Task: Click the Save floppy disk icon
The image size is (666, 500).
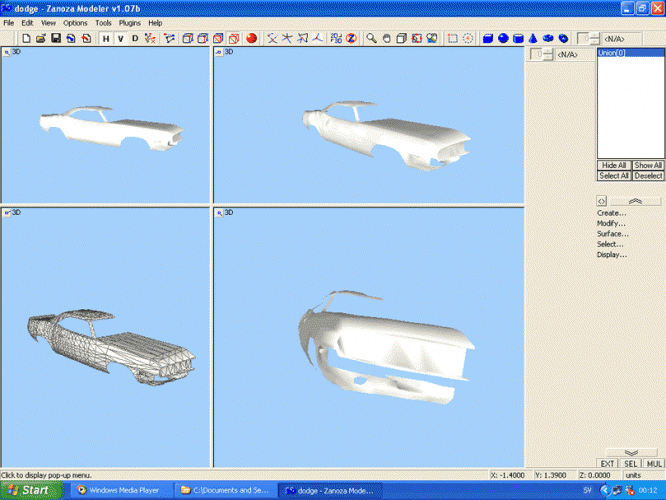Action: tap(56, 38)
